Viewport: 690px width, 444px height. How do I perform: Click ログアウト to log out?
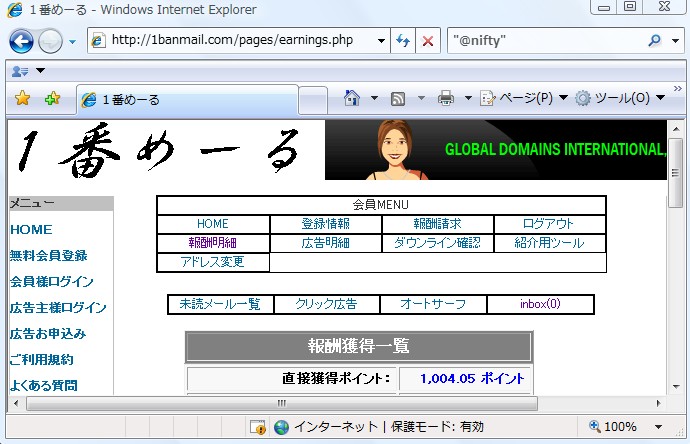[x=548, y=224]
